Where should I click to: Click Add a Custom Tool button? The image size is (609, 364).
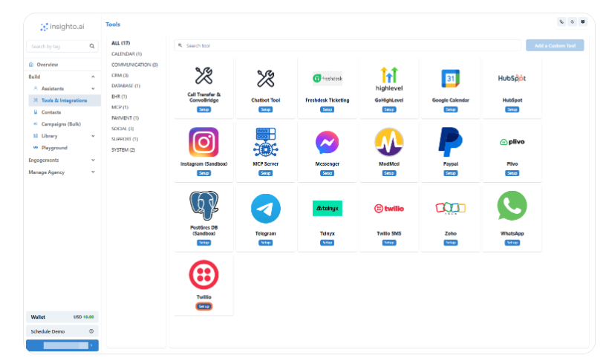(555, 45)
